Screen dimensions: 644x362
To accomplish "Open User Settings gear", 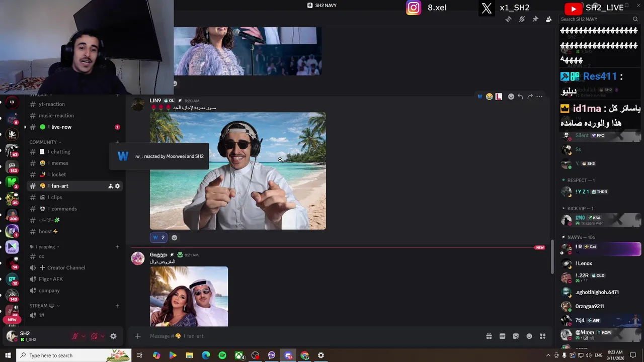I will pos(113,336).
